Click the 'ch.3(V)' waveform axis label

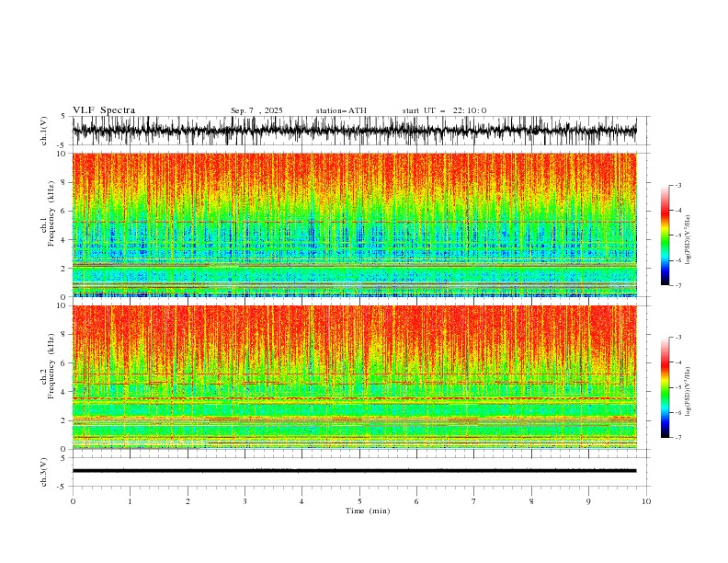click(44, 472)
